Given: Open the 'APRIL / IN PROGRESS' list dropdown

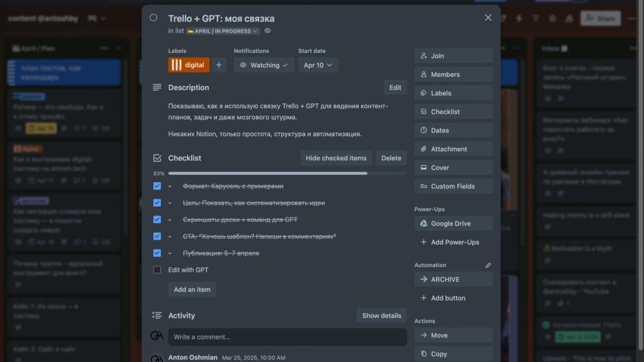Looking at the screenshot, I should 223,31.
